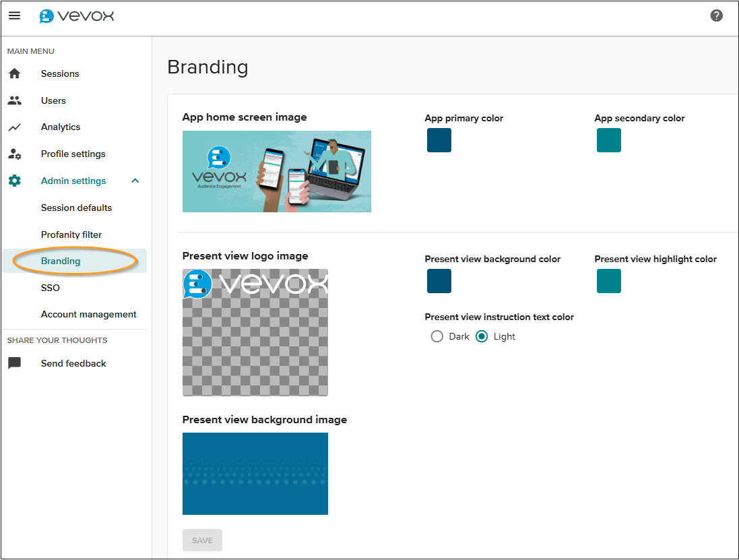Go to Sessions in main menu

[x=60, y=73]
